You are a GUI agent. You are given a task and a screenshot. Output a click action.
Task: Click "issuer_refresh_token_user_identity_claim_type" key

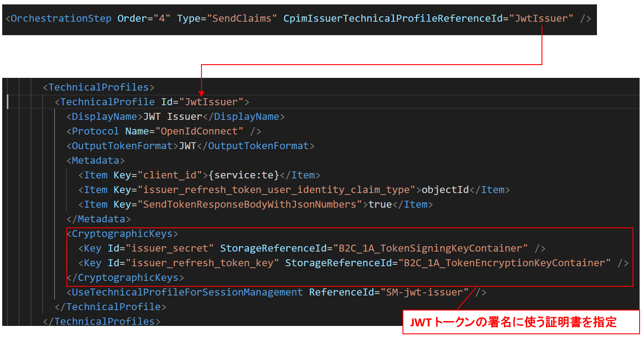[x=277, y=190]
